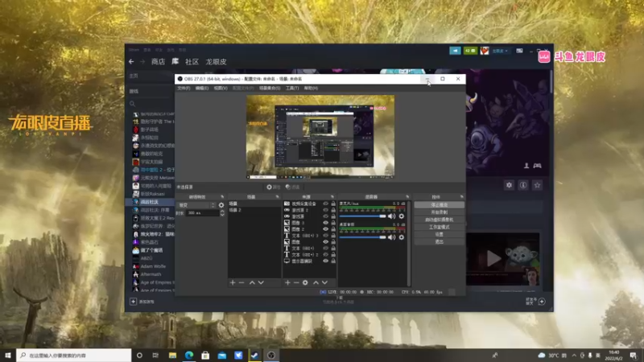Open 设置 from OBS controls panel
This screenshot has height=362, width=644.
pos(439,234)
